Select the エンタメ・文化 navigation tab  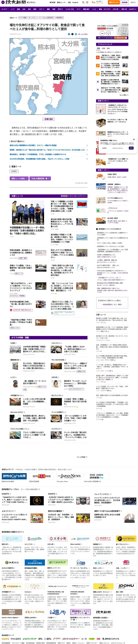coord(70,9)
